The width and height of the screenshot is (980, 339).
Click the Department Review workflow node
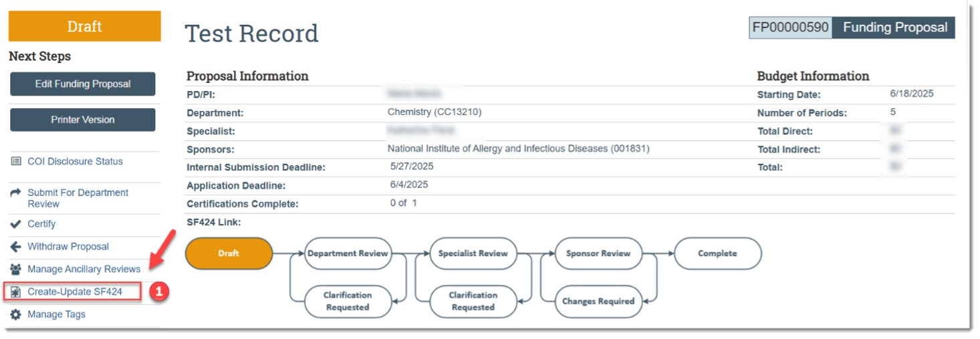[348, 253]
